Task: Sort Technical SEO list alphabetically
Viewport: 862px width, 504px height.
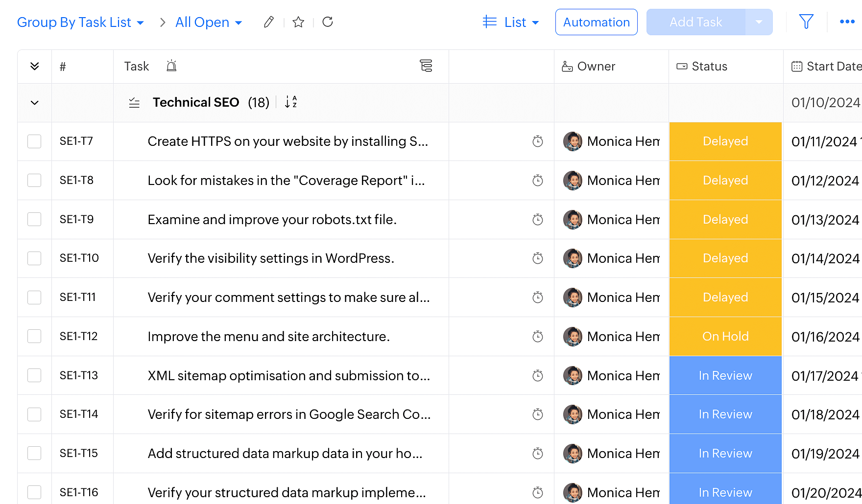Action: (291, 102)
